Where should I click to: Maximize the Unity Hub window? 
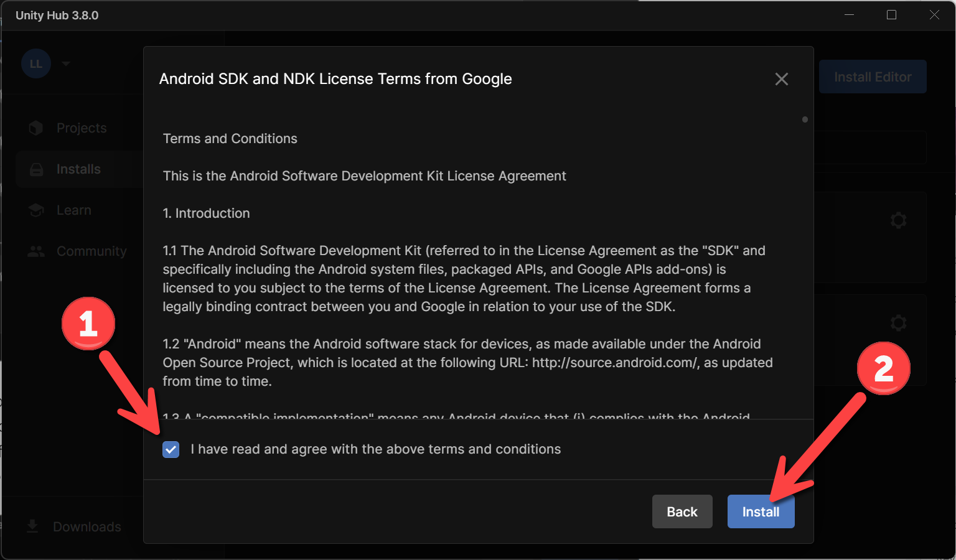(x=891, y=15)
